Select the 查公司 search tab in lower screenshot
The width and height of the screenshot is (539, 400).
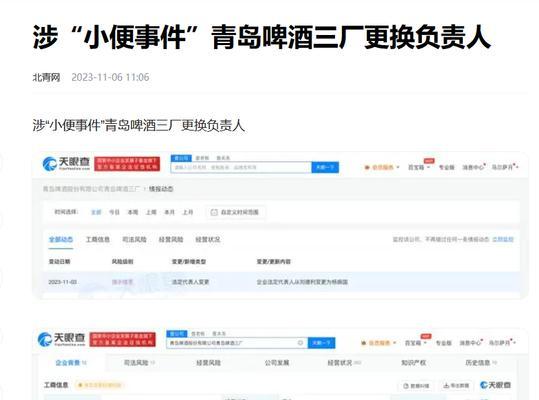[x=177, y=334]
